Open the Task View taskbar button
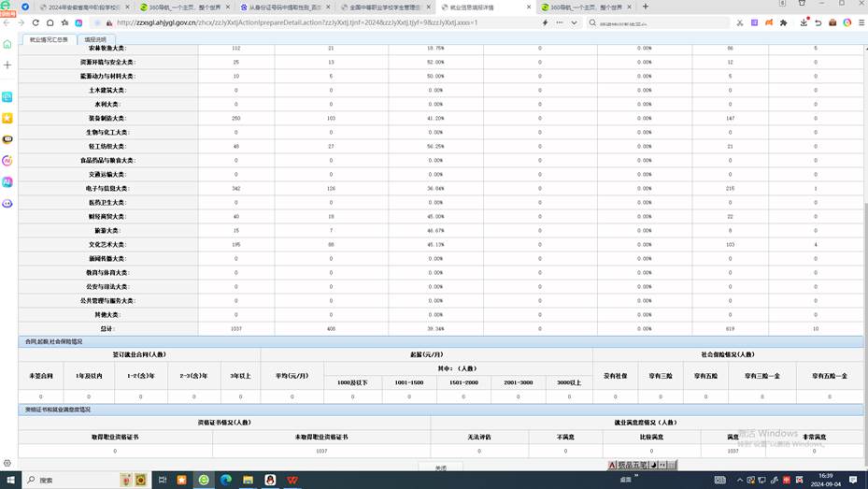 [x=163, y=480]
